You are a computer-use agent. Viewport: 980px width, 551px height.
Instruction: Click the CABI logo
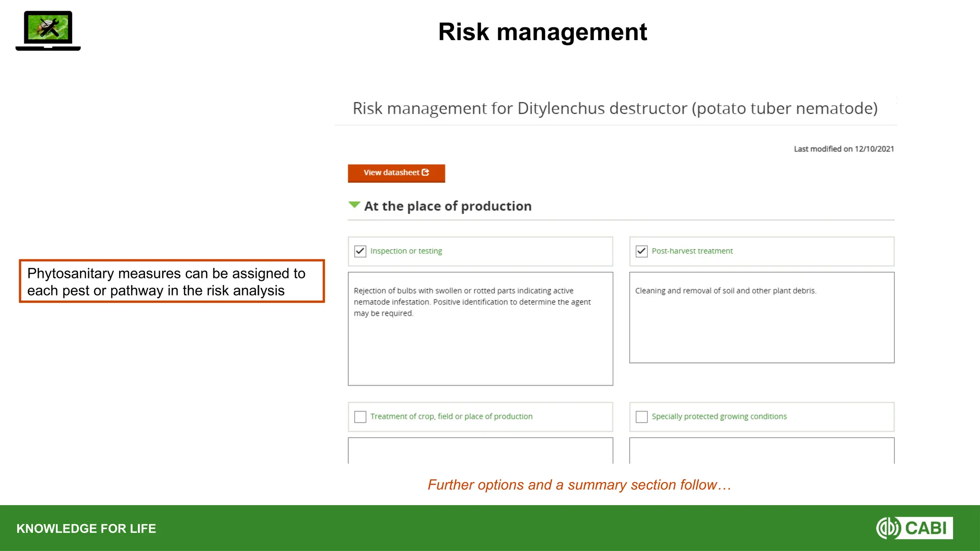point(914,528)
